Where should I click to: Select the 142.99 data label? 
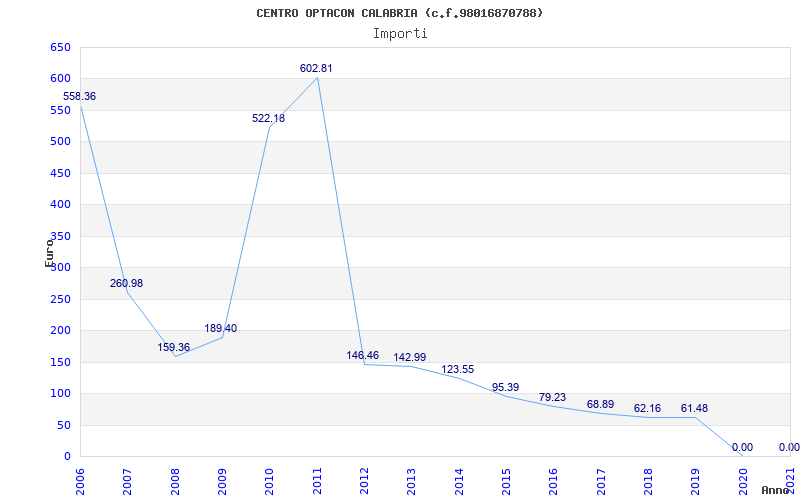click(x=410, y=357)
